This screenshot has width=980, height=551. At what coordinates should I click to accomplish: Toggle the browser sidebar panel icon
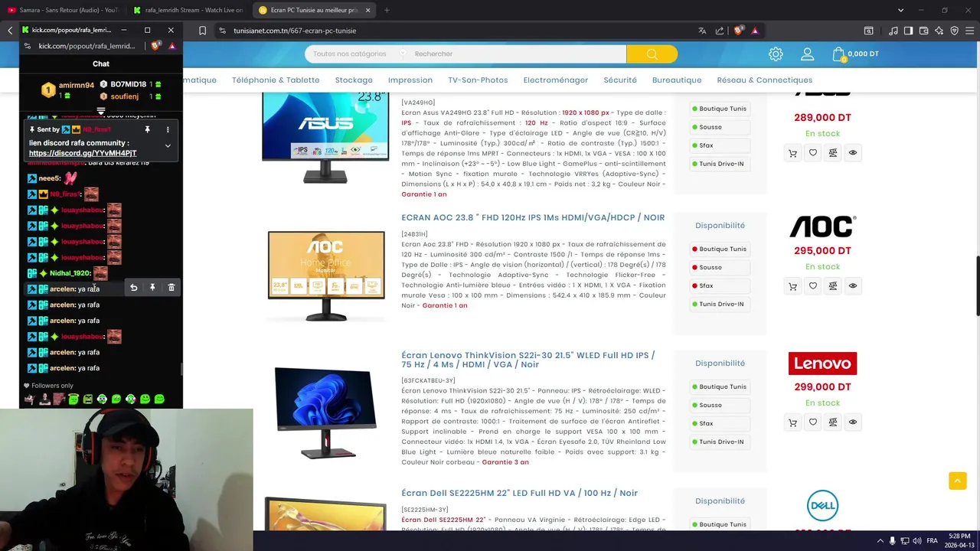(908, 31)
